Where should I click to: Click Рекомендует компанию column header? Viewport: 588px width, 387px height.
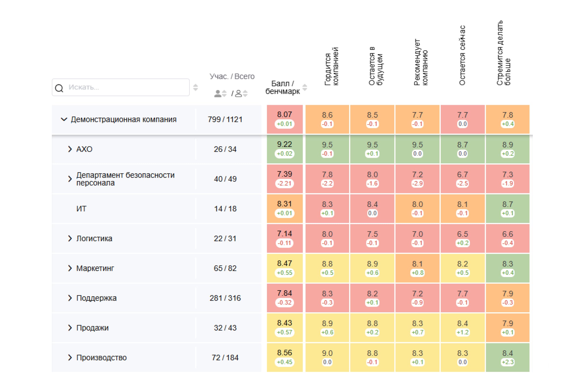421,62
